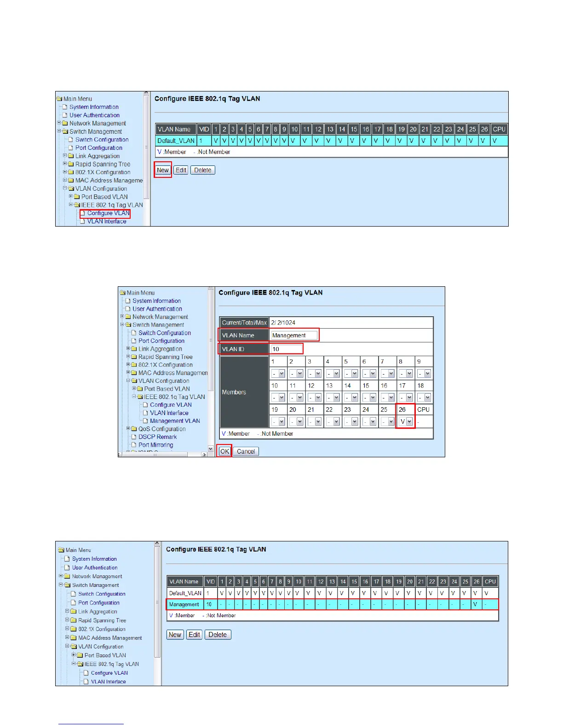Image resolution: width=563 pixels, height=728 pixels.
Task: Click sidebar scroll-down arrow in middle screenshot
Action: 211,449
